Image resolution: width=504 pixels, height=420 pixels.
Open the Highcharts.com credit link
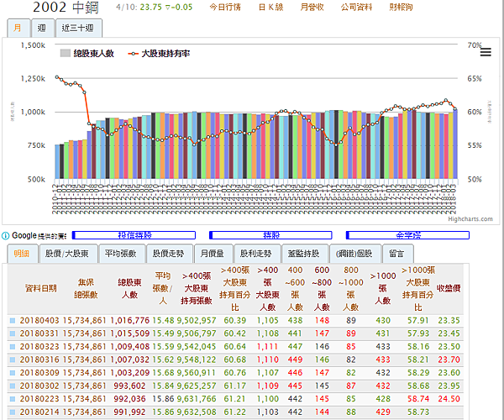pos(470,219)
